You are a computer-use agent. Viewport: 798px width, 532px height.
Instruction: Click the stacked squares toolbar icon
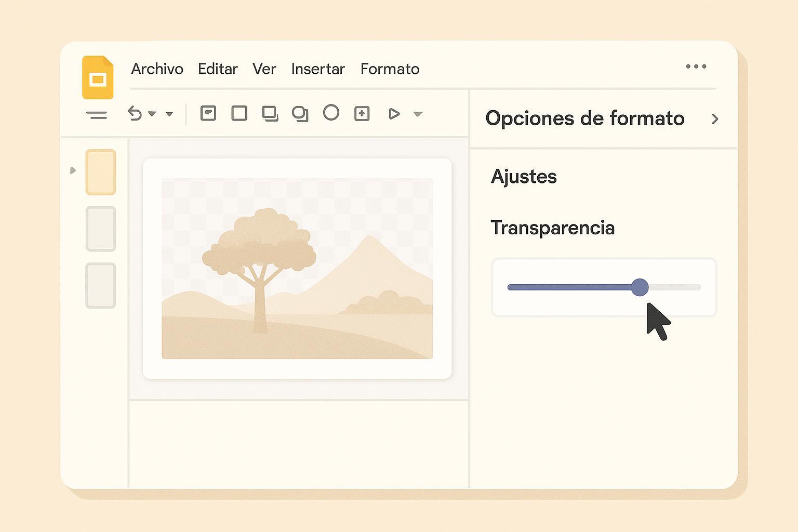tap(270, 113)
